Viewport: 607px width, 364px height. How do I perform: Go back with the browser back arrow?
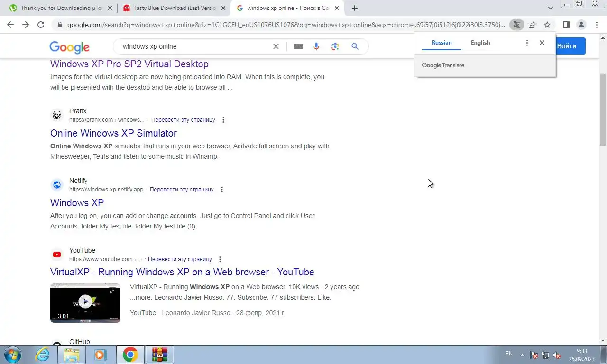point(10,25)
